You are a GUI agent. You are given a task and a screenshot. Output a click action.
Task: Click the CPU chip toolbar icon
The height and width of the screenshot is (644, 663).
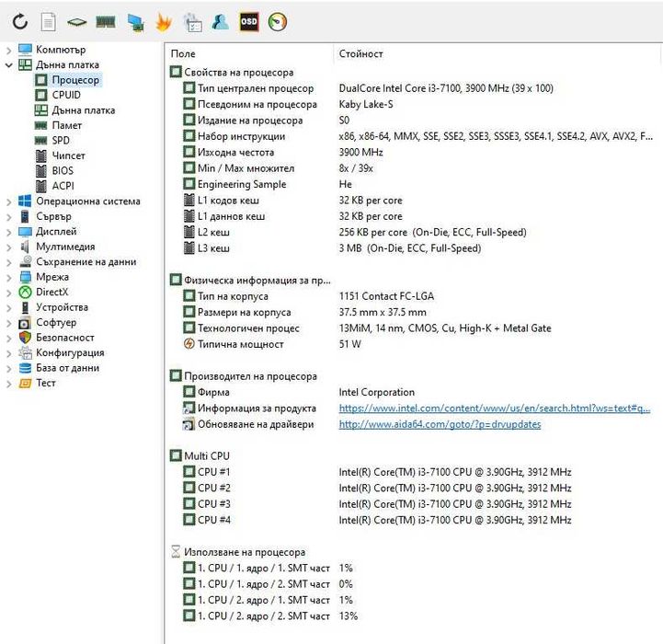(76, 21)
